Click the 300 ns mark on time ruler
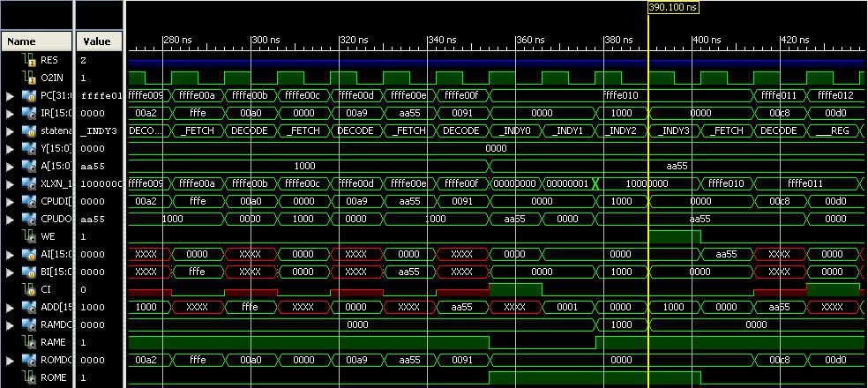This screenshot has height=388, width=868. pos(266,40)
